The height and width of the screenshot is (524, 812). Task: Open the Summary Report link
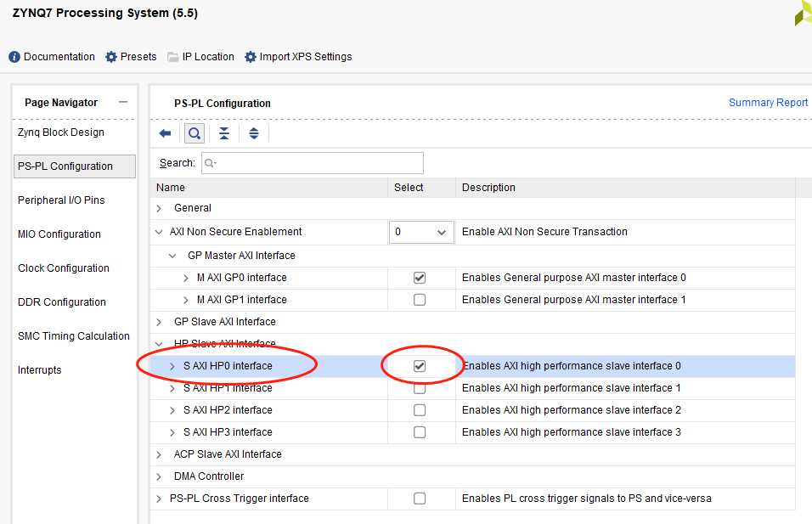tap(768, 103)
